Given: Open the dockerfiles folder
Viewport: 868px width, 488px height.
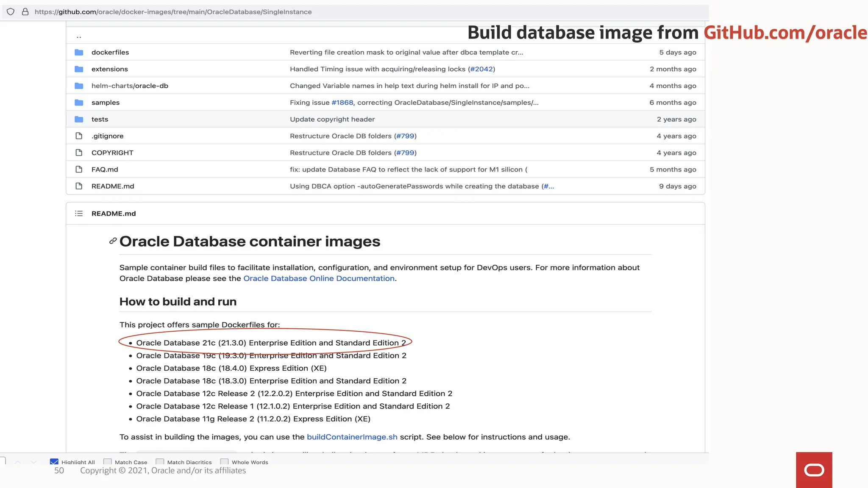Looking at the screenshot, I should 110,52.
